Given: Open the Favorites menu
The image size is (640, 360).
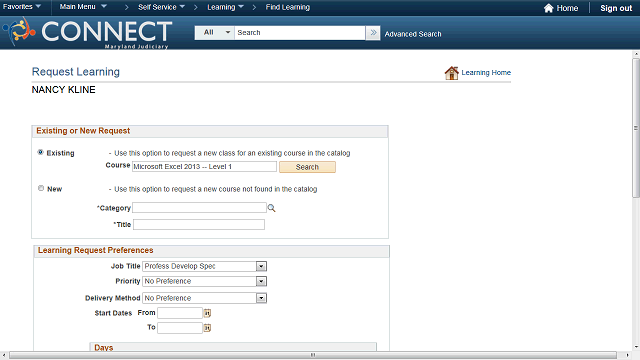Looking at the screenshot, I should coord(22,7).
